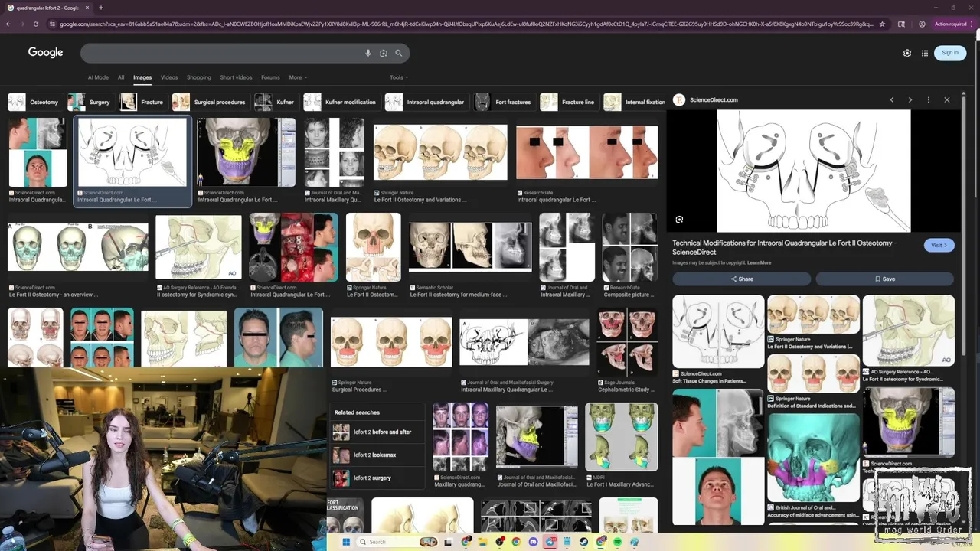This screenshot has height=551, width=980.
Task: Select the Intraoral quadrangular chip
Action: 426,102
